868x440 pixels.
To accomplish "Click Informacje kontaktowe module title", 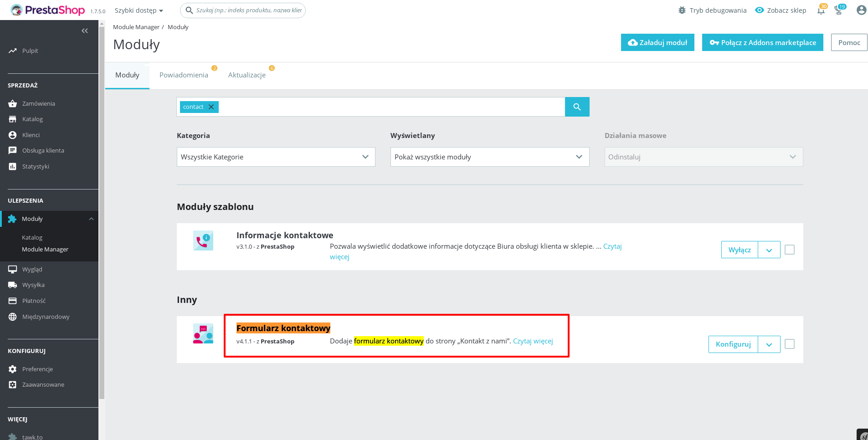I will (285, 235).
